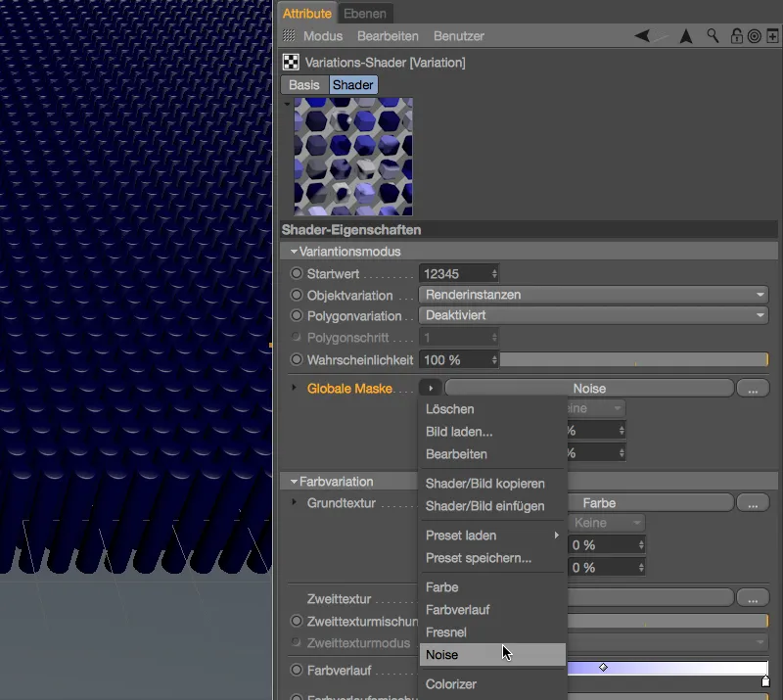Switch to the Ebenen tab
Screen dimensions: 783x700
tap(365, 13)
